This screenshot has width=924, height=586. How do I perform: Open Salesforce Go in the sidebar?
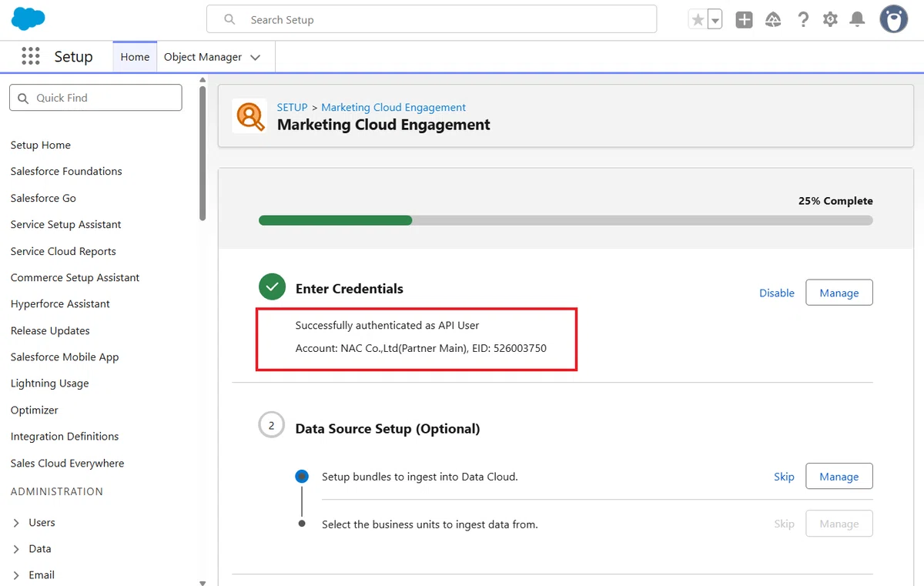click(43, 198)
